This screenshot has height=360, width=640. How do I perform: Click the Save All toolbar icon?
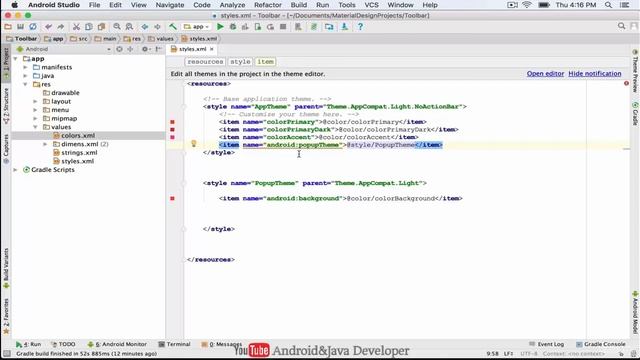tap(20, 27)
